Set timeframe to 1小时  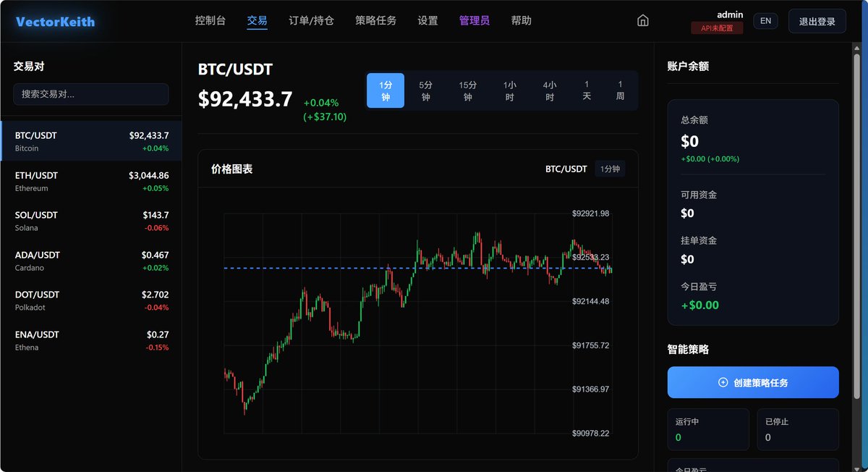click(510, 90)
